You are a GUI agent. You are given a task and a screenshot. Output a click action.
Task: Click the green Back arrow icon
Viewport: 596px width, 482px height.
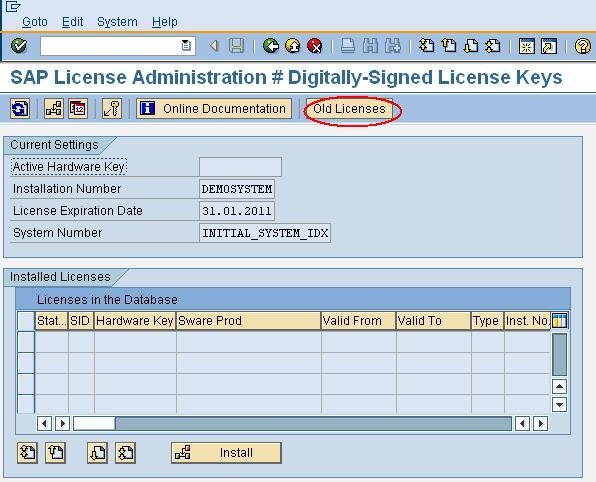[x=271, y=46]
